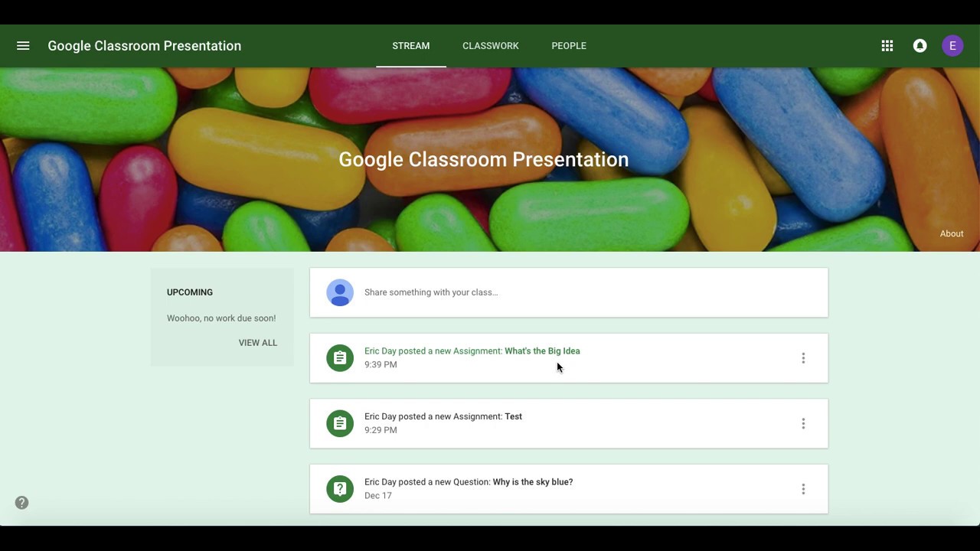Click Woohoo, no work due soon text
Viewport: 980px width, 551px height.
click(221, 318)
